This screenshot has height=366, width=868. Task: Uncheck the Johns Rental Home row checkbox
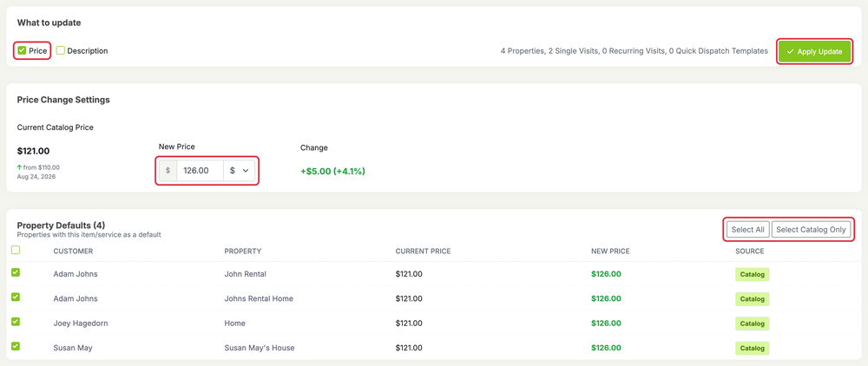click(16, 297)
